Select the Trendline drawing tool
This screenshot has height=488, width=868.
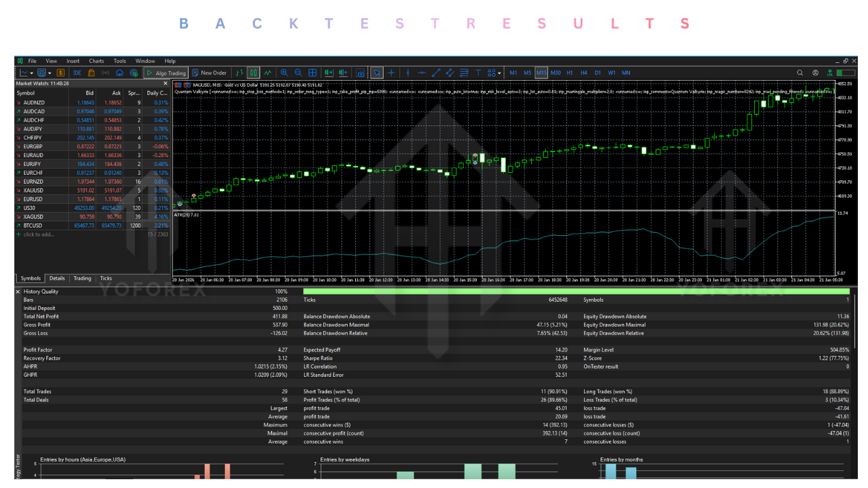coord(435,73)
